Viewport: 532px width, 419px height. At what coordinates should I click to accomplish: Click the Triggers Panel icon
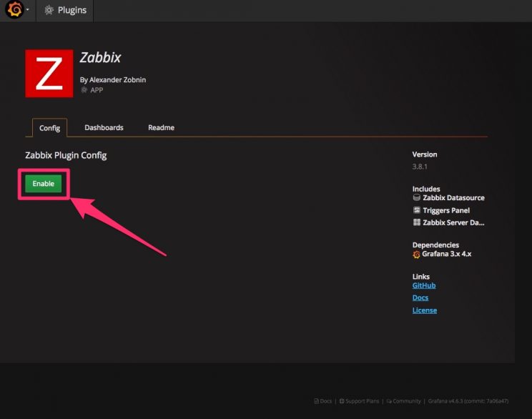click(x=417, y=210)
